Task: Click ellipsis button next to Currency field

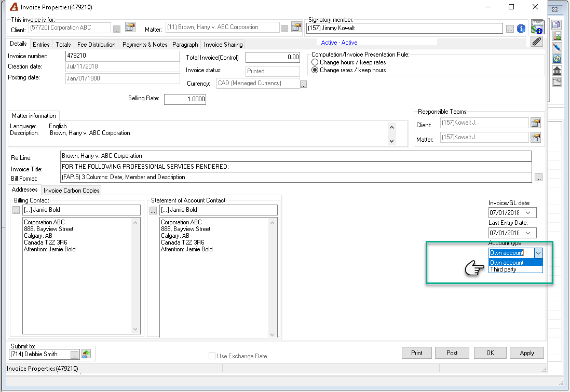Action: [x=304, y=84]
